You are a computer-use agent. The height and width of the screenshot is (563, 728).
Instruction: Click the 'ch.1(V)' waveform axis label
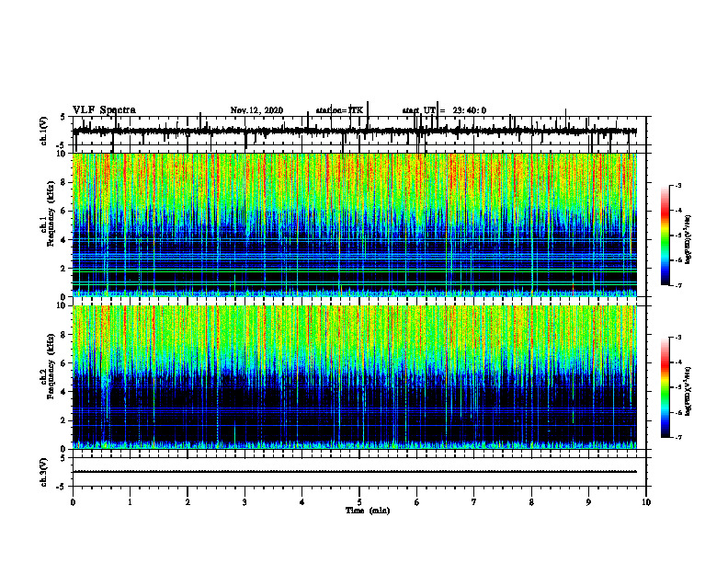tap(43, 131)
